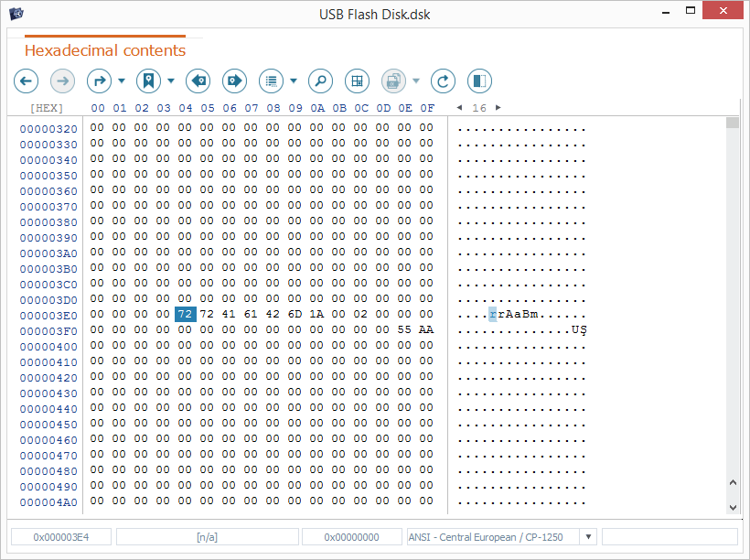Jump to previous bookmark icon
This screenshot has height=560, width=750.
[198, 81]
